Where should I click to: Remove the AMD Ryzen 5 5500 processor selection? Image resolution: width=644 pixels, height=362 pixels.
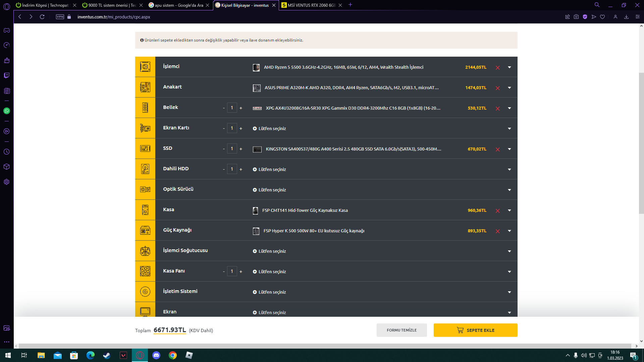click(x=498, y=68)
